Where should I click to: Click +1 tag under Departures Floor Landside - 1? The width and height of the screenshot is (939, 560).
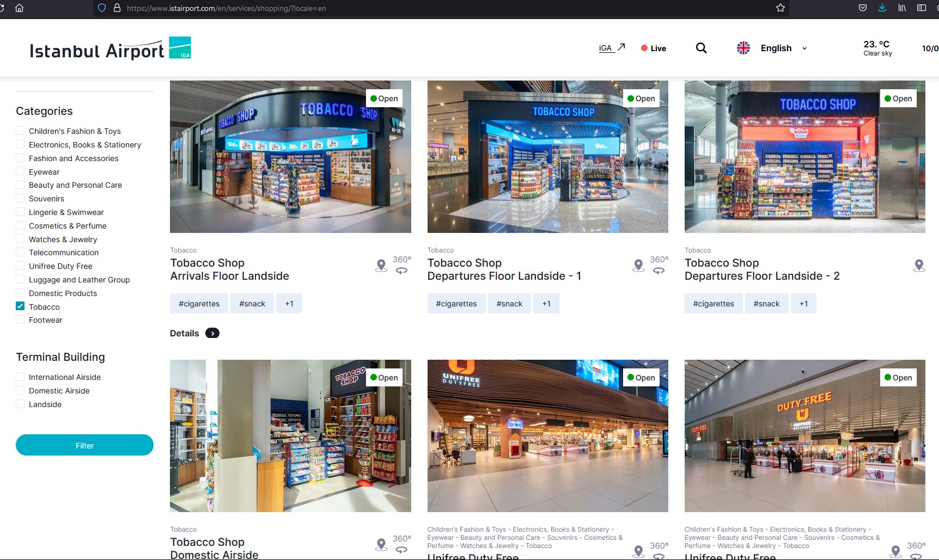coord(546,304)
